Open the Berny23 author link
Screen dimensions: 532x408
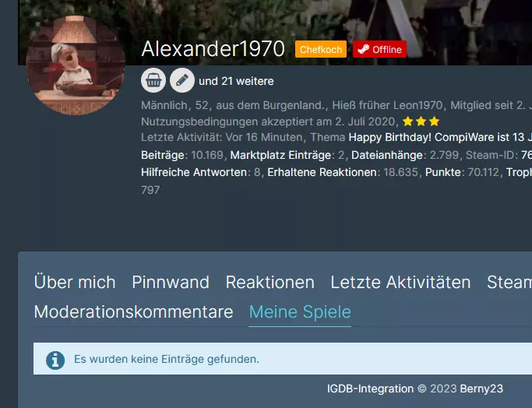[x=481, y=389]
